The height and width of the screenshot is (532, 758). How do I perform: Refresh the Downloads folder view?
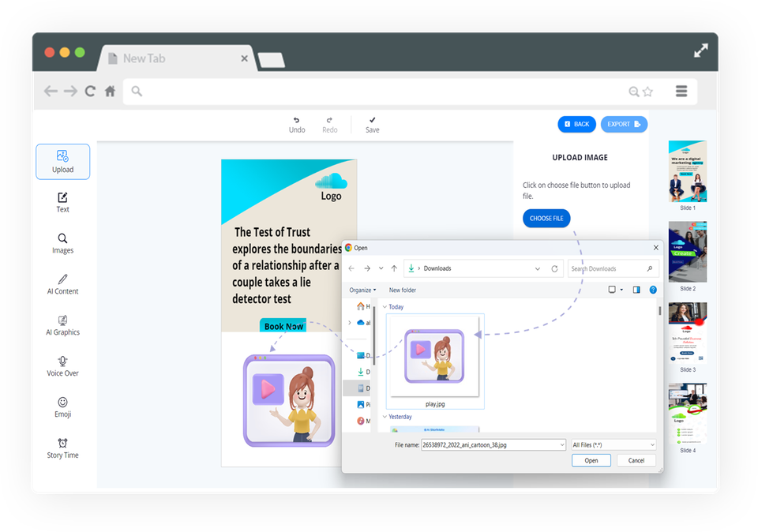tap(554, 268)
